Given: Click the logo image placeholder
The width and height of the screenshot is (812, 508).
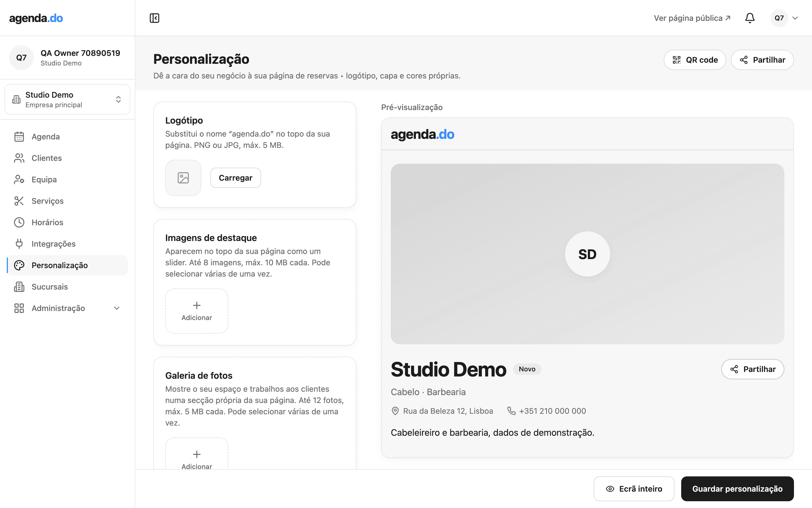Looking at the screenshot, I should pyautogui.click(x=183, y=178).
